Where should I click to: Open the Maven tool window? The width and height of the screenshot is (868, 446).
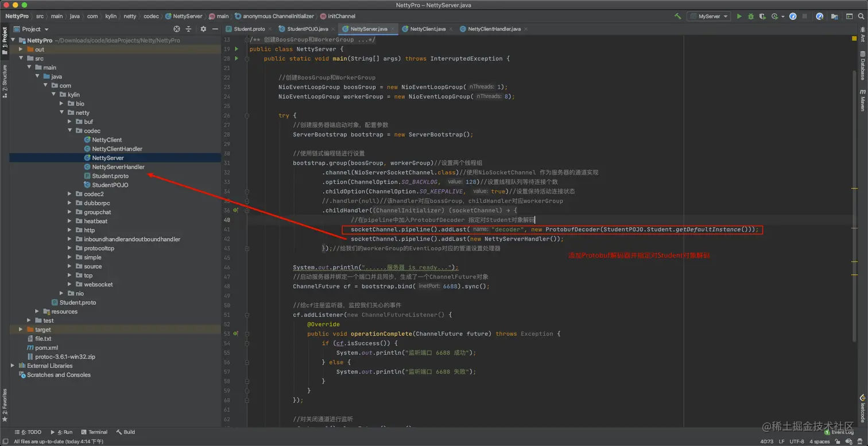point(862,100)
